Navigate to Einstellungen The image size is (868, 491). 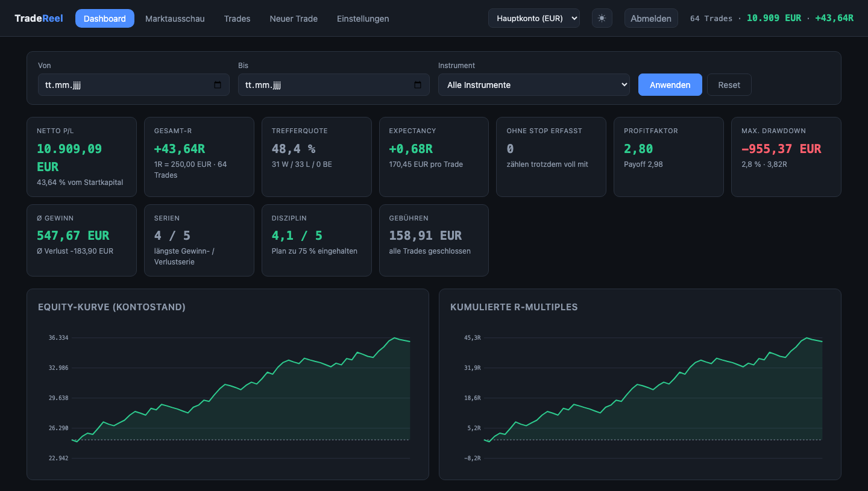363,18
